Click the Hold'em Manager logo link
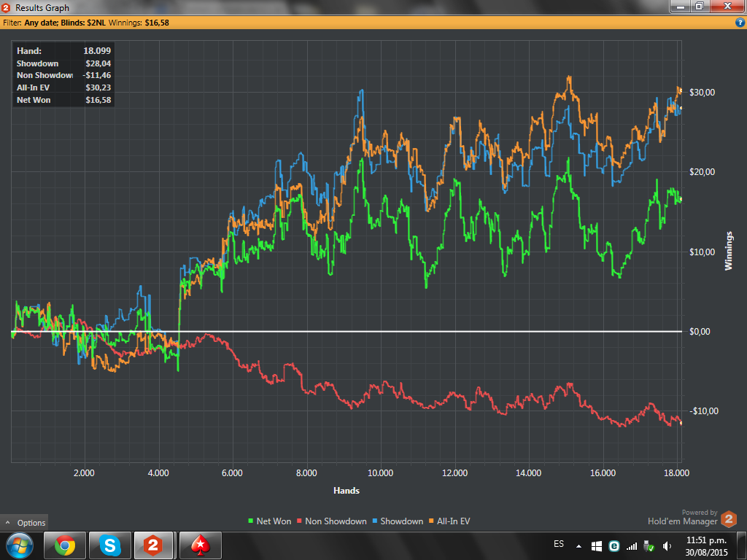This screenshot has width=747, height=560. [x=692, y=518]
